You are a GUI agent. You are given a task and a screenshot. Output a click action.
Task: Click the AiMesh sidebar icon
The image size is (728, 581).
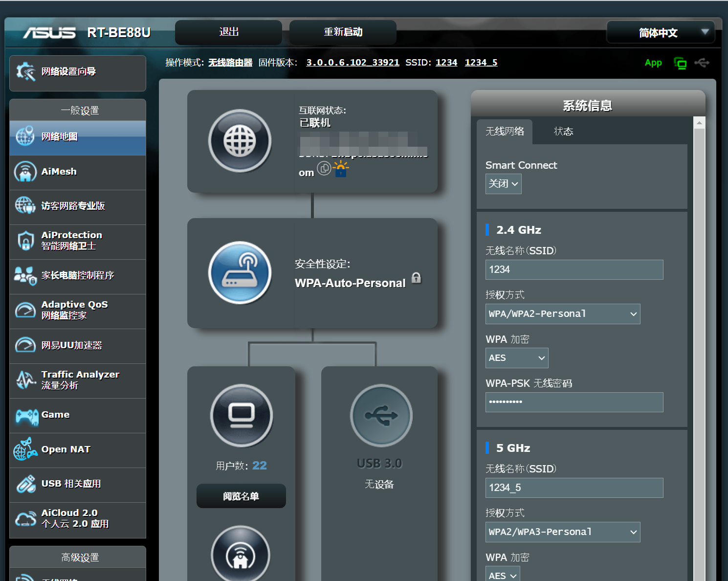click(x=25, y=172)
